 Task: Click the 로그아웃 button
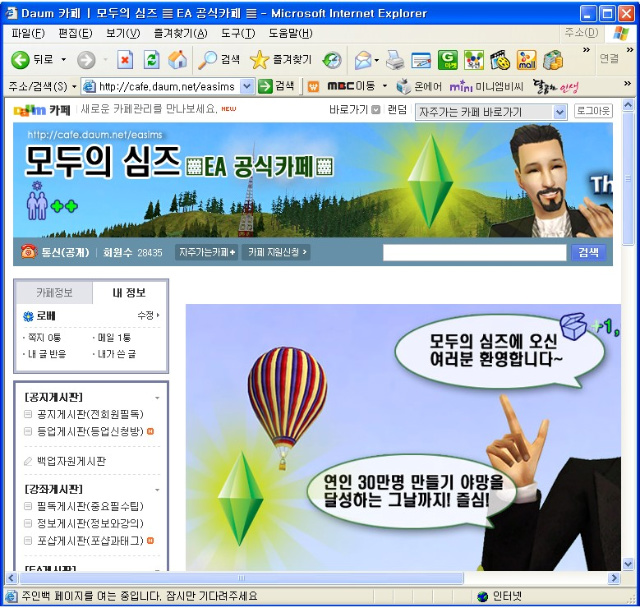[593, 111]
